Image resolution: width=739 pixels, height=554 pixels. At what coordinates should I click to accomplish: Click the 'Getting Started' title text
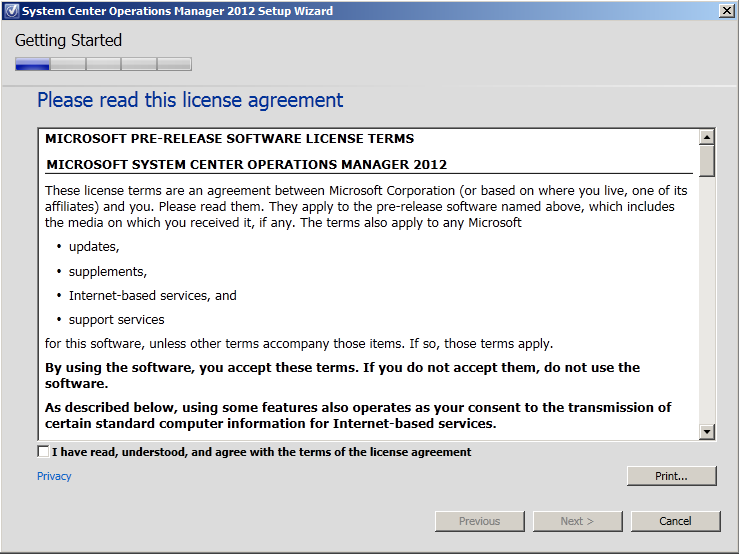coord(68,41)
